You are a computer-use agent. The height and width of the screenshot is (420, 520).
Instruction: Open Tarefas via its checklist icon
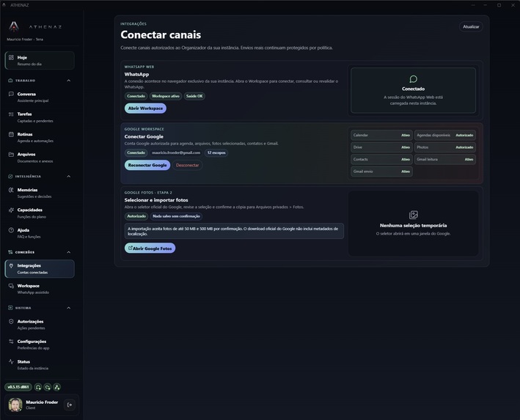[x=11, y=114]
